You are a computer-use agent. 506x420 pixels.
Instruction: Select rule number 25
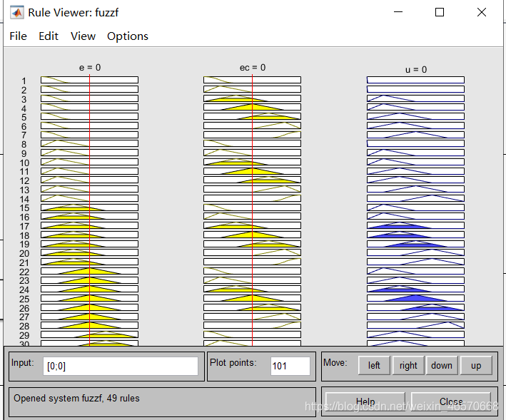point(24,299)
